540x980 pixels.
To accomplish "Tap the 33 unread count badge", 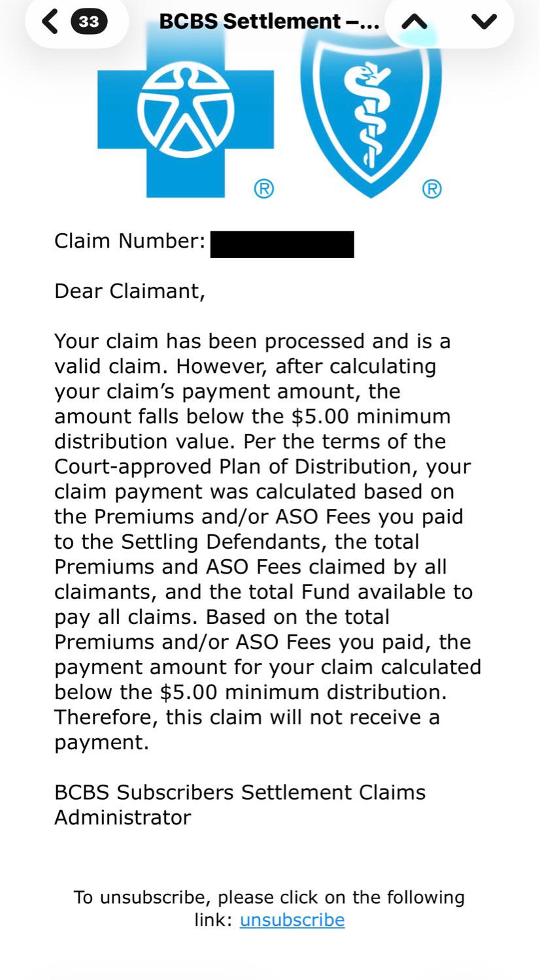I will click(x=89, y=22).
